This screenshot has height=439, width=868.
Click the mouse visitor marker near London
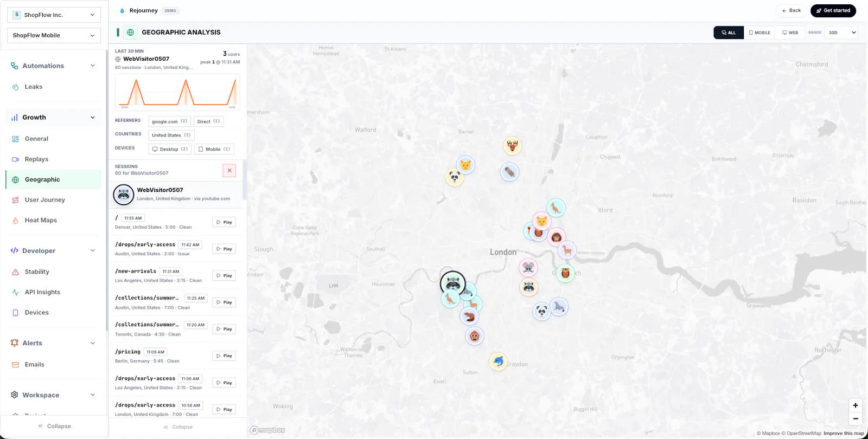[x=528, y=267]
